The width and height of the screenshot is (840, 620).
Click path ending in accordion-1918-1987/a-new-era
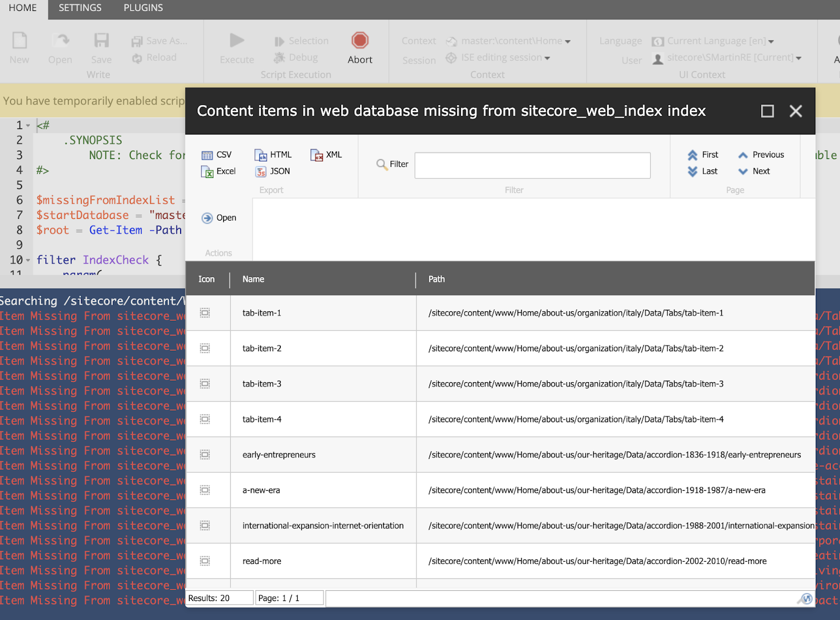point(597,490)
